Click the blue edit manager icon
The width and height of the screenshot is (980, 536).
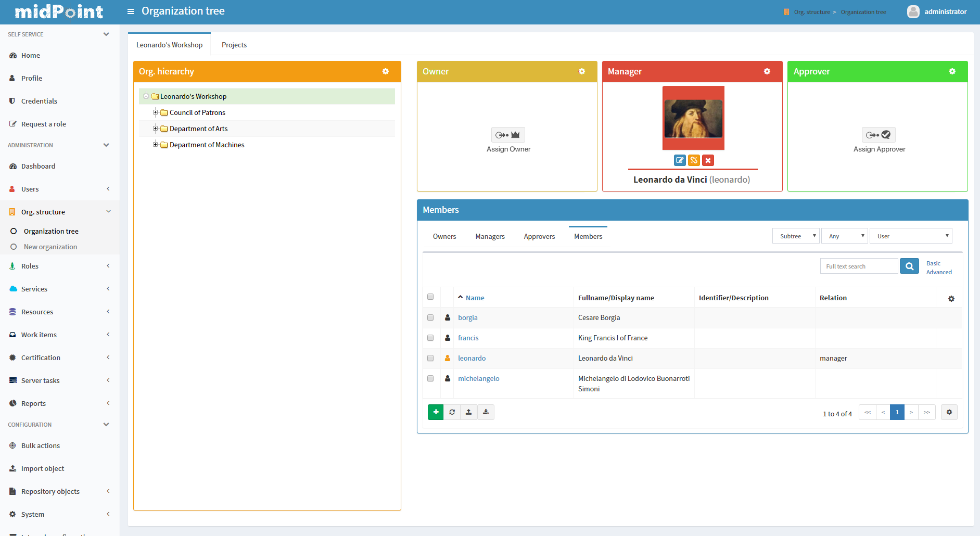point(680,160)
